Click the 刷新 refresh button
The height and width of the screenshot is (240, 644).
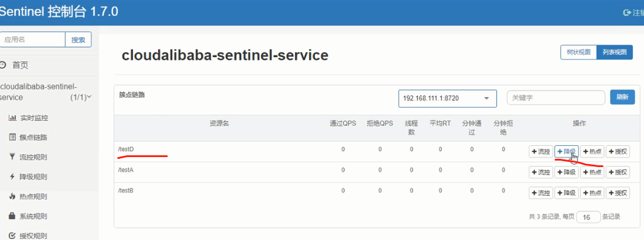pos(622,97)
